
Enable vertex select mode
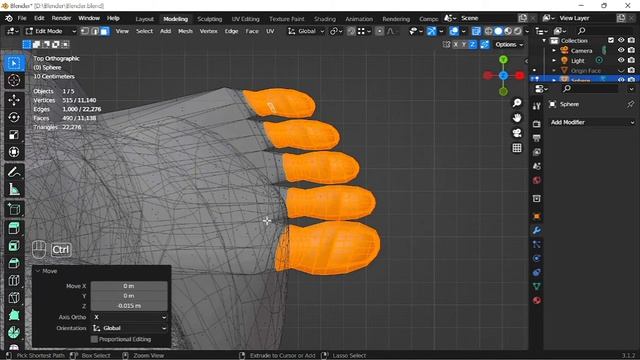coord(85,31)
